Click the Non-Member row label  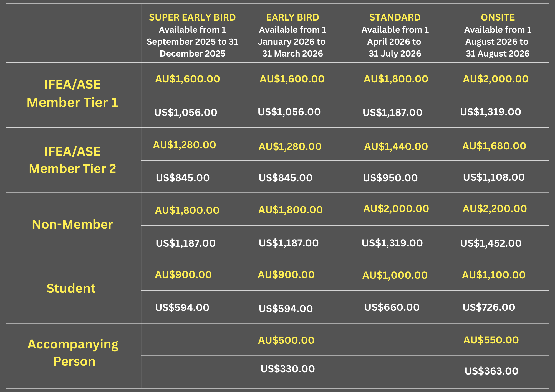tap(72, 225)
